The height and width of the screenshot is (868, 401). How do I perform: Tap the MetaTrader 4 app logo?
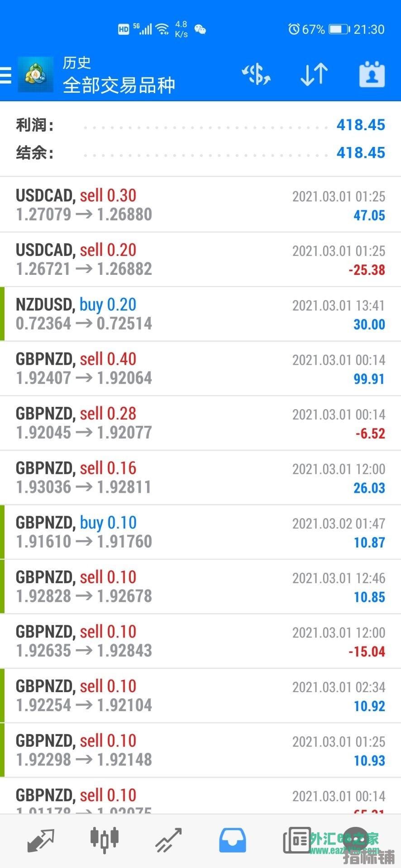pyautogui.click(x=35, y=75)
